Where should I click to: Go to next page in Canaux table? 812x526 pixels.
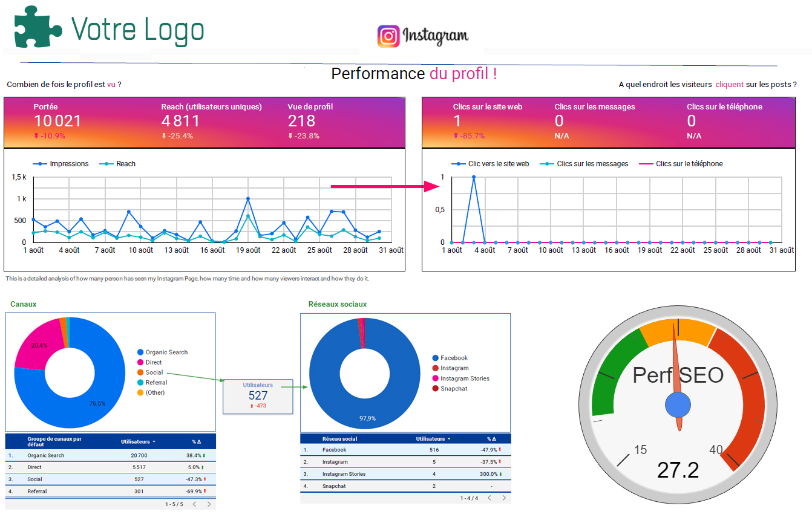(x=209, y=504)
